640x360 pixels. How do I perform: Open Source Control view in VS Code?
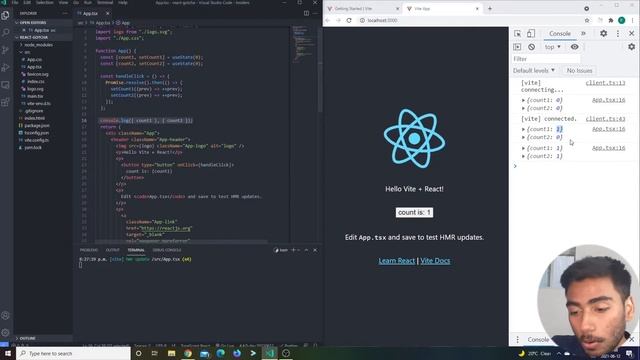[5, 50]
